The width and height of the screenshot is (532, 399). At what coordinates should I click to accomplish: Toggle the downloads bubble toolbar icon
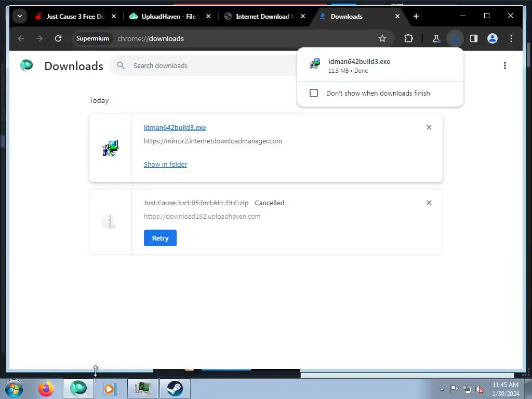coord(455,38)
